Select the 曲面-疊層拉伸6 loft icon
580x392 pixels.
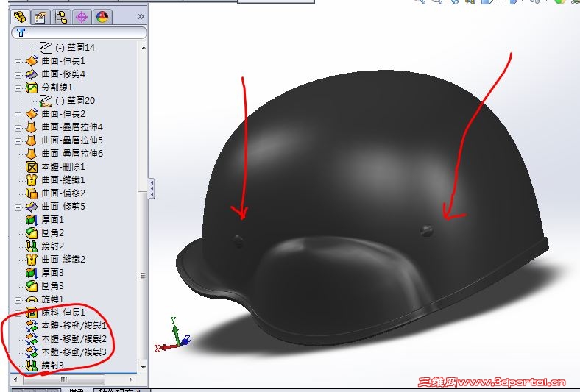pos(32,153)
